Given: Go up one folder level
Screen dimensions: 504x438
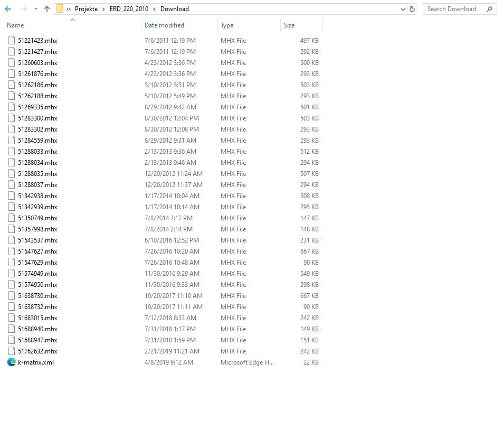Looking at the screenshot, I should coord(47,9).
